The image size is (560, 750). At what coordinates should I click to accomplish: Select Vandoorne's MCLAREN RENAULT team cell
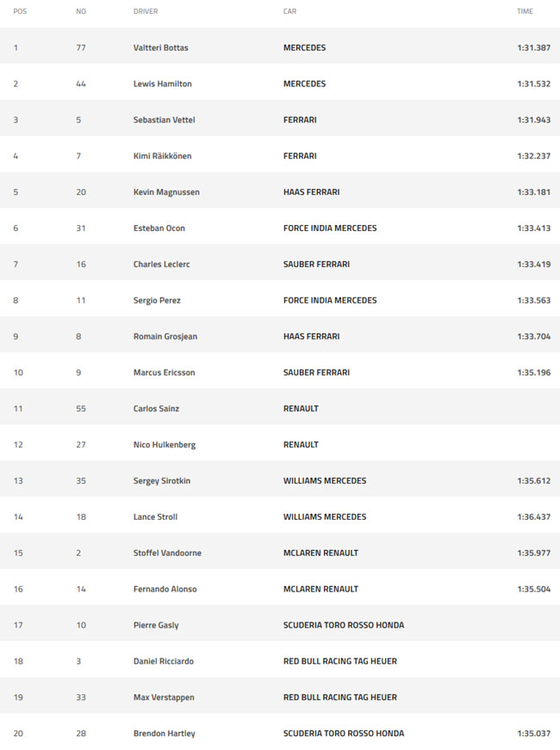tap(320, 553)
